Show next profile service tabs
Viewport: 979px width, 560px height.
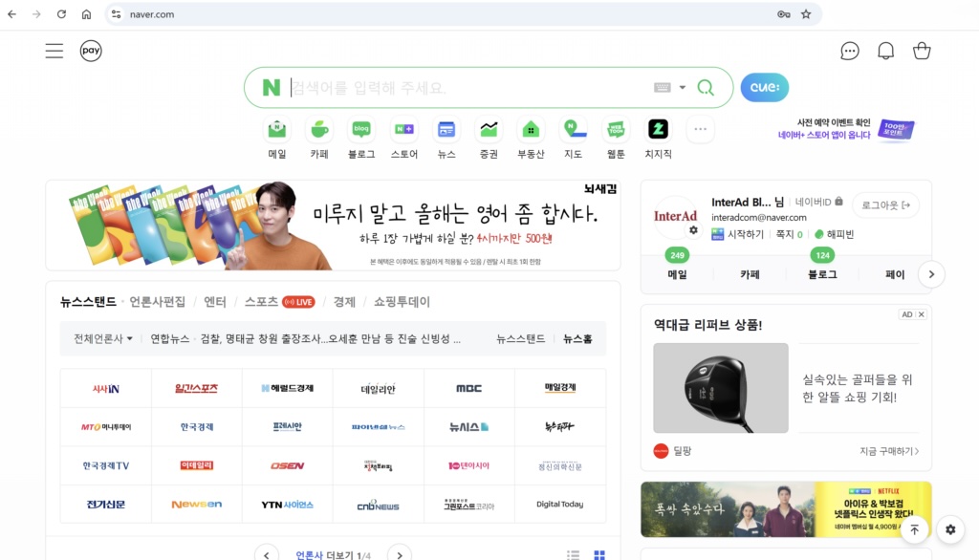pyautogui.click(x=931, y=274)
